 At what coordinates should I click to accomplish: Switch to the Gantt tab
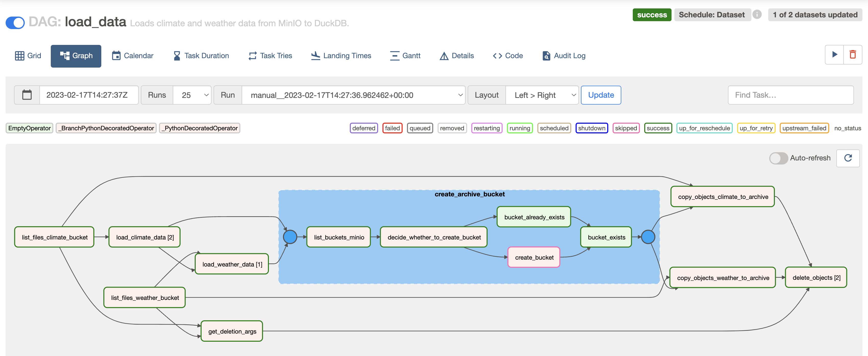coord(405,56)
